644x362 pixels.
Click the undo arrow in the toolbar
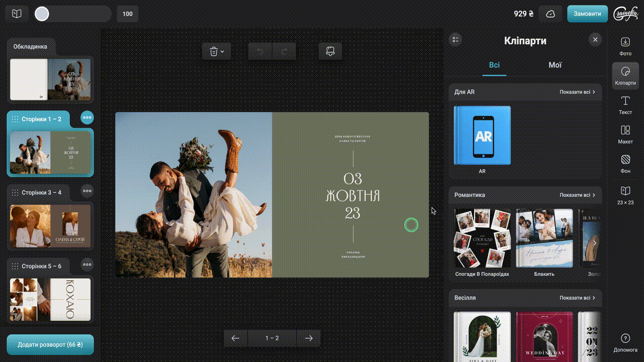click(x=260, y=51)
